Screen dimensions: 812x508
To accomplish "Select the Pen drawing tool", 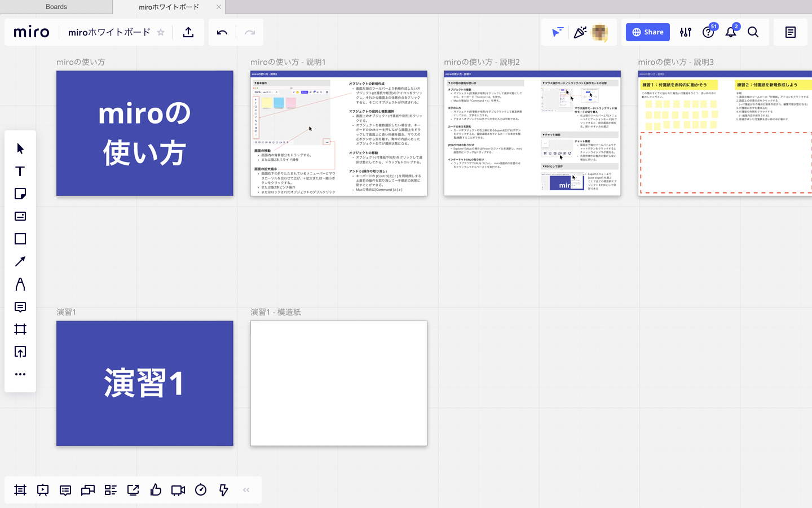I will point(20,284).
